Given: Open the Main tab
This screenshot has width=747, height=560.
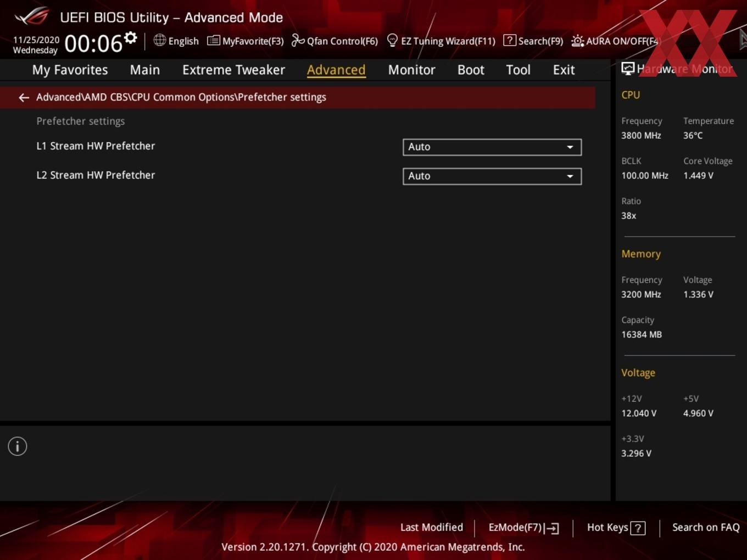Looking at the screenshot, I should [x=145, y=70].
